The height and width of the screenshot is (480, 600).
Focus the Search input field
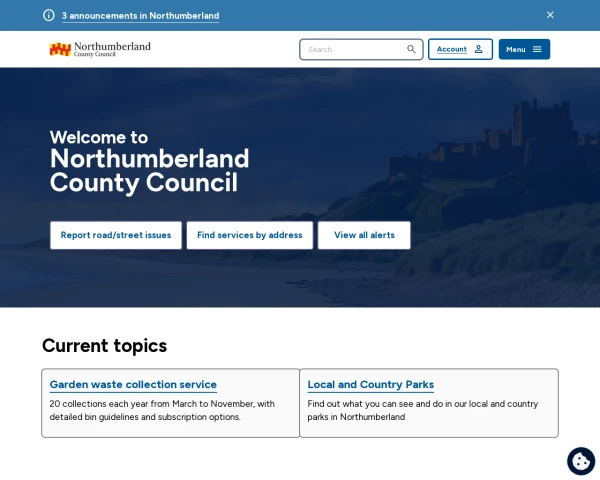coord(361,49)
